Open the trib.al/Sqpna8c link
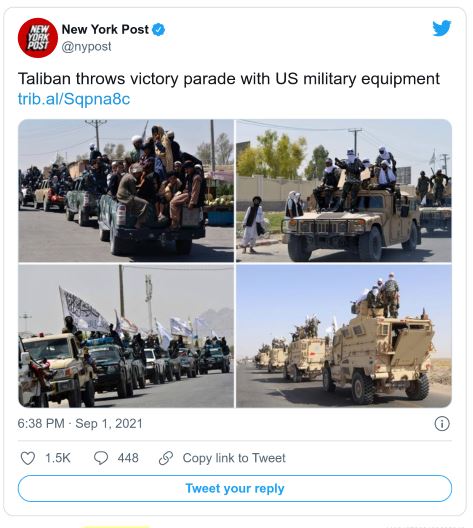 pyautogui.click(x=74, y=99)
